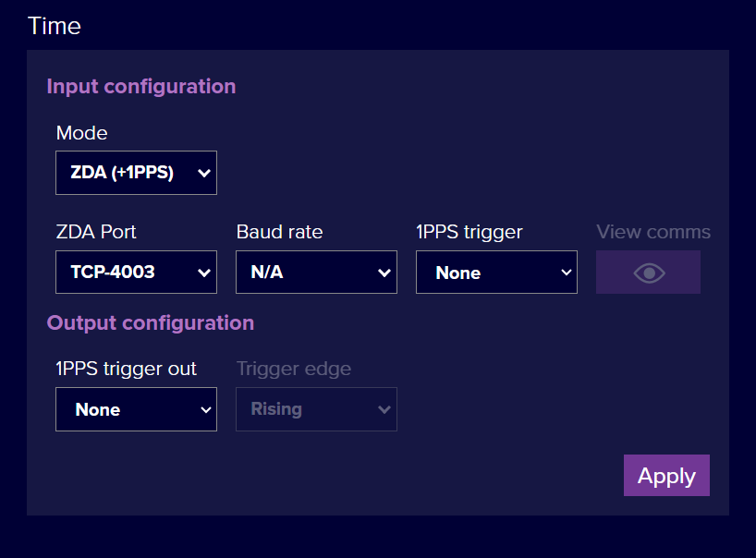This screenshot has width=756, height=558.
Task: Click the chevron arrow in Baud rate selector
Action: 384,273
